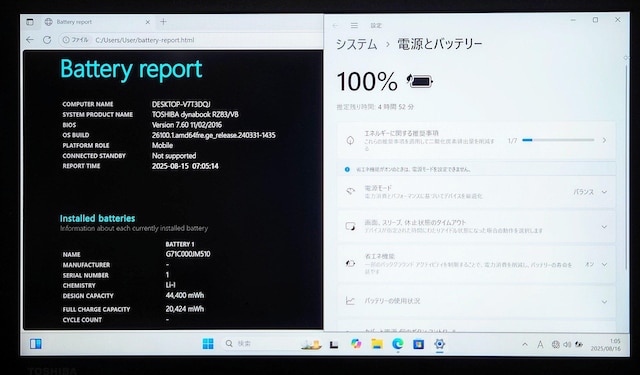Viewport: 640px width, 375px height.
Task: Show hidden system tray icons
Action: pyautogui.click(x=525, y=345)
